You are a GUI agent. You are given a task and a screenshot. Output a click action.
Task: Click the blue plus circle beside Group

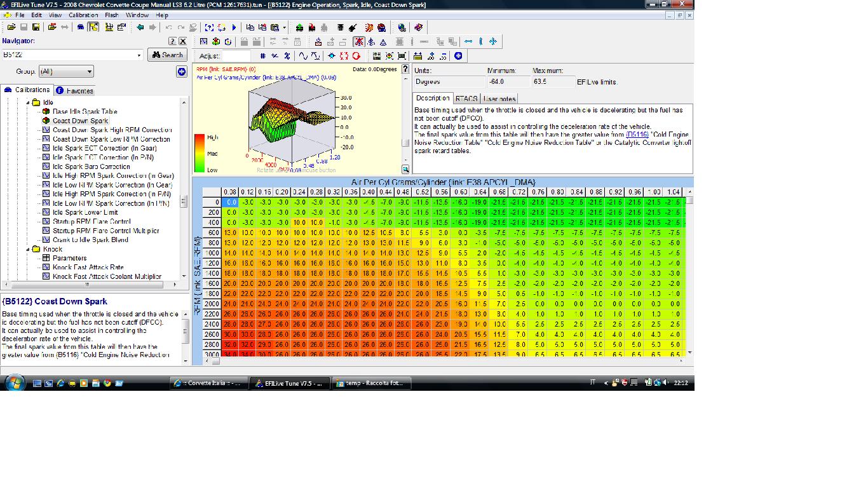(x=181, y=72)
